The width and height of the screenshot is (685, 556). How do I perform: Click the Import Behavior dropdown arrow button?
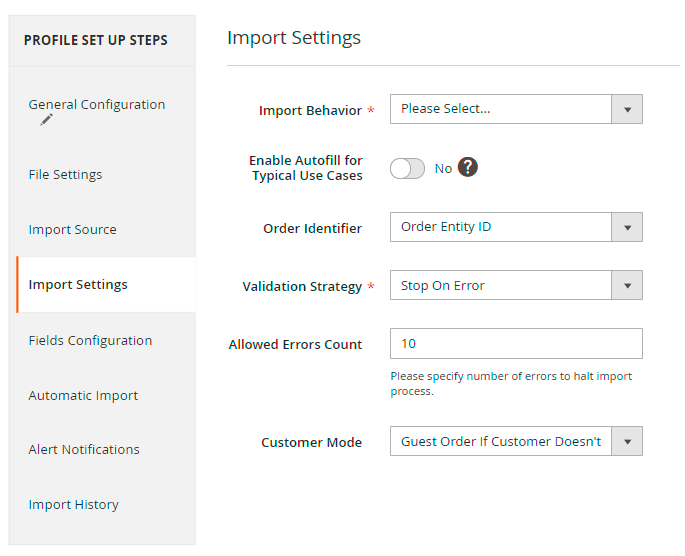[x=627, y=109]
